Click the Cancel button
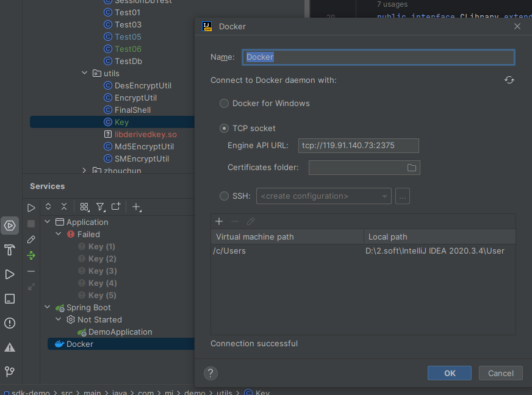 [500, 373]
